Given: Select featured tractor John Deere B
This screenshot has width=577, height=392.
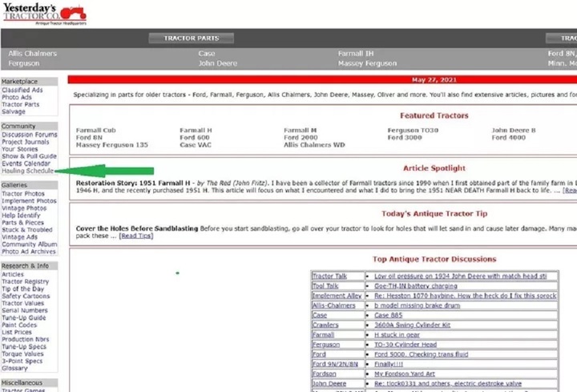Looking at the screenshot, I should coord(514,131).
